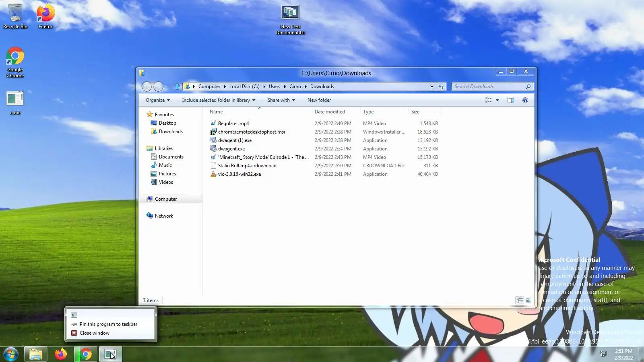Open the Start menu orb
This screenshot has height=362, width=644.
point(11,354)
